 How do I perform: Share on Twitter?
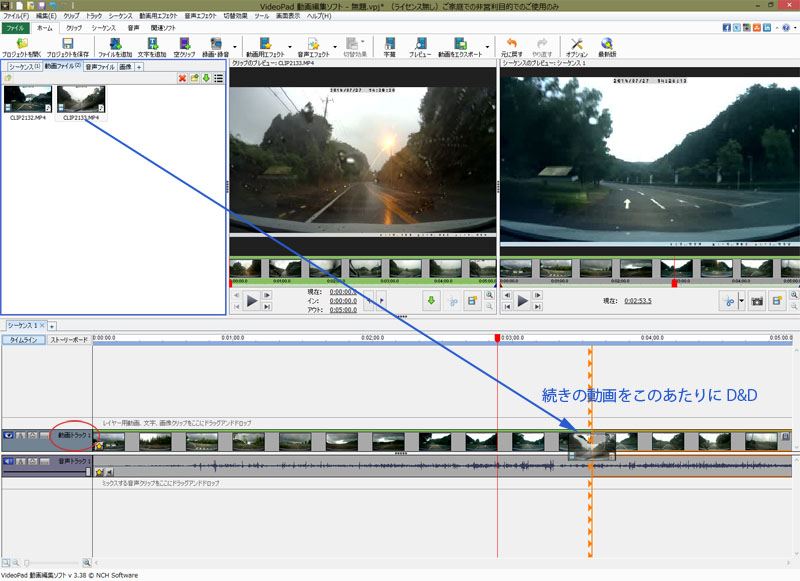[737, 28]
